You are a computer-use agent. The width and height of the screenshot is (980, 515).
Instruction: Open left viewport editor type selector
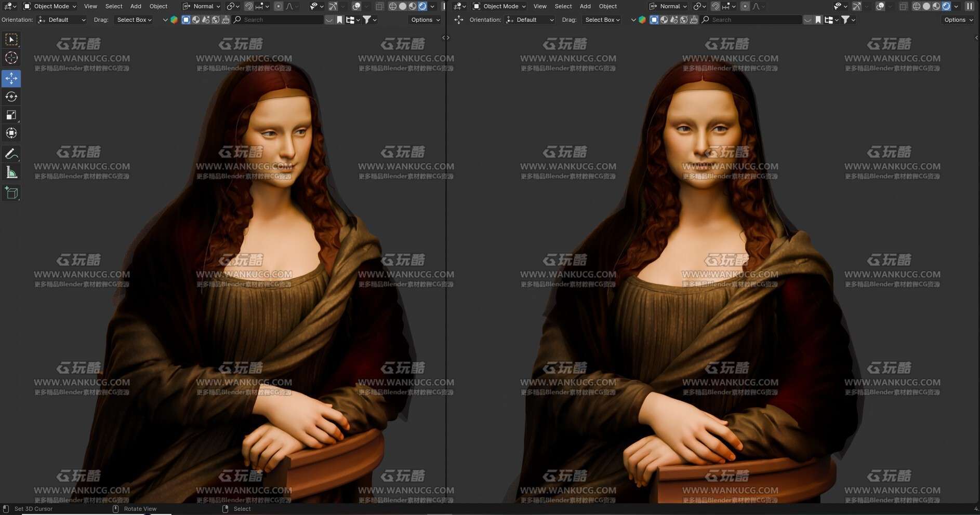[x=10, y=6]
